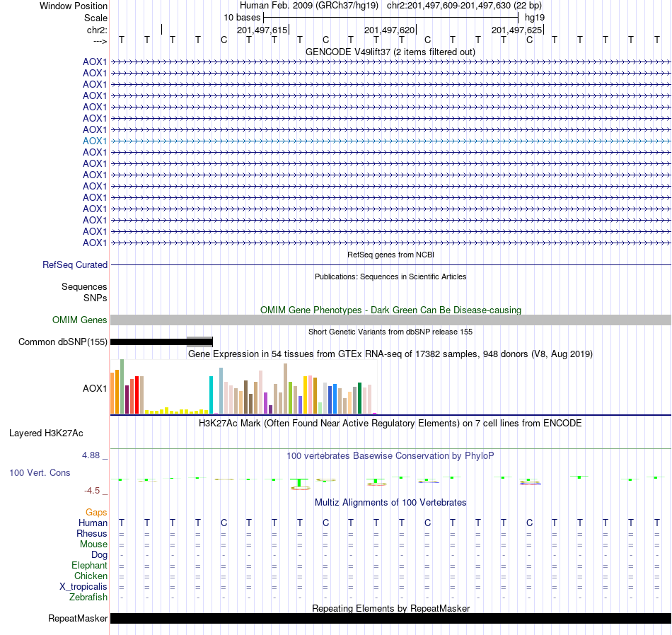Click the black RepeatMasker element bar

click(x=390, y=618)
